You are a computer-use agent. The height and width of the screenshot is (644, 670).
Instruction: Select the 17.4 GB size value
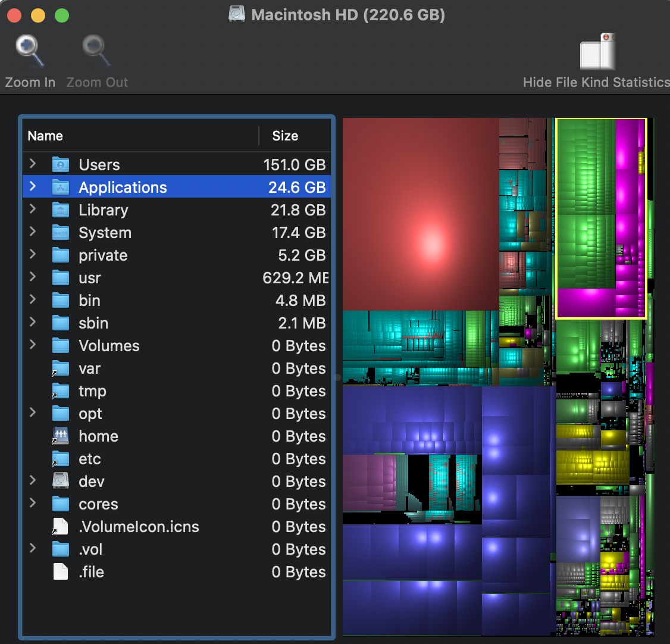[x=299, y=233]
